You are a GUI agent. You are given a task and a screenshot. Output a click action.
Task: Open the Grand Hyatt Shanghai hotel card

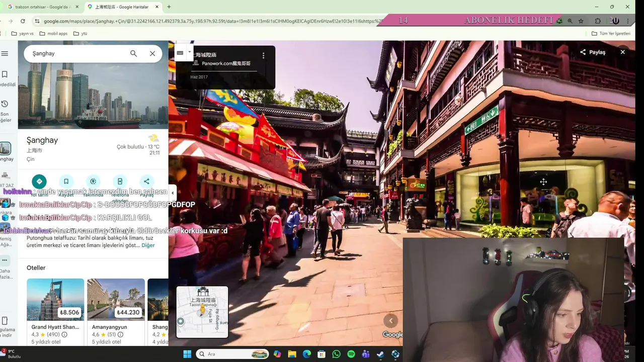55,312
